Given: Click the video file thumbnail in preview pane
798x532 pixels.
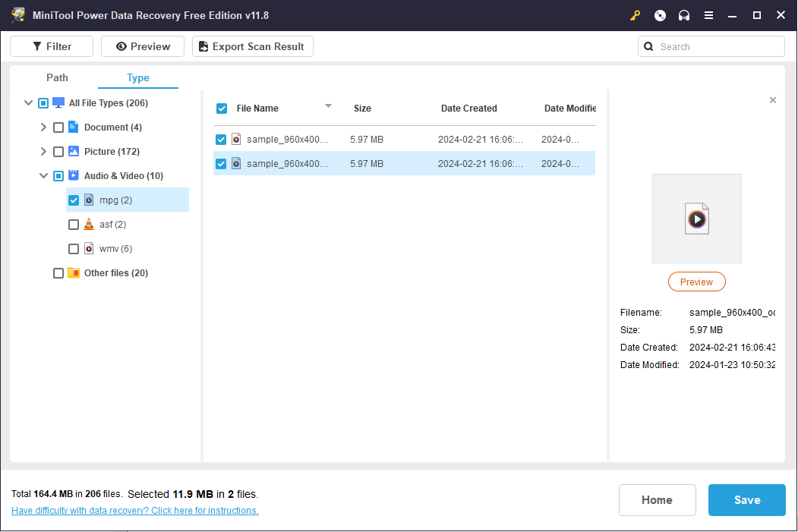Looking at the screenshot, I should click(696, 219).
